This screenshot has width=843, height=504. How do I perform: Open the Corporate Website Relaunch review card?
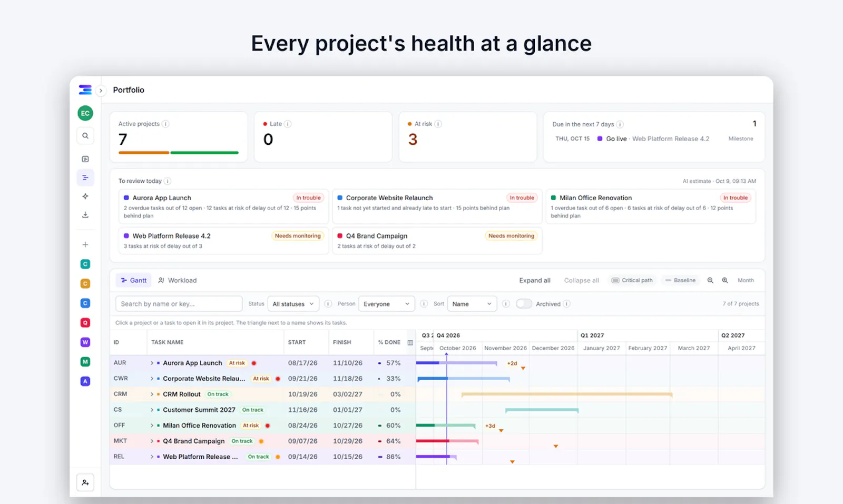click(x=437, y=206)
